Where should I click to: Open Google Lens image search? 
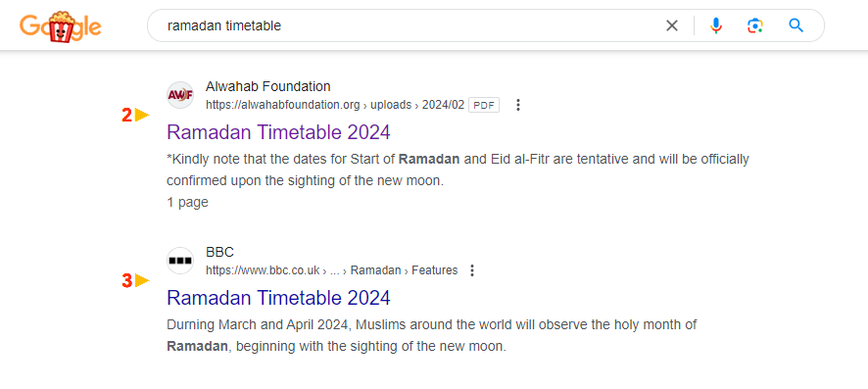755,25
